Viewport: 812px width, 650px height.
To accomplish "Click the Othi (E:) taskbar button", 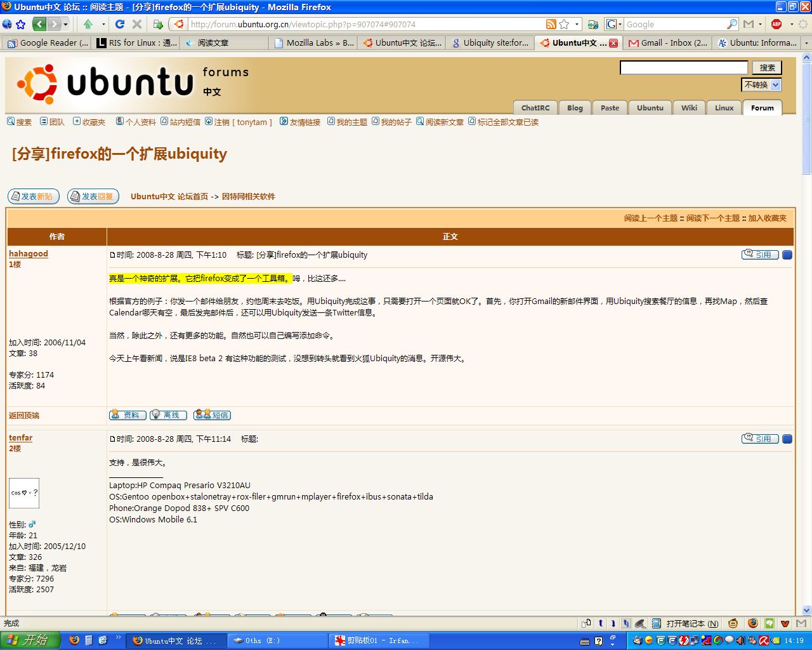I will [x=277, y=641].
